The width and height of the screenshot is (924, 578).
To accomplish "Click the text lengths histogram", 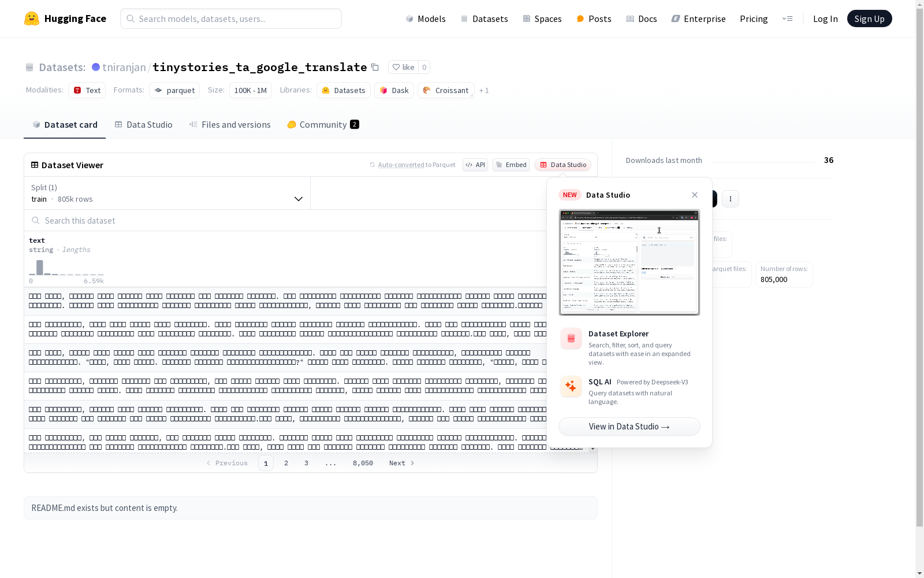I will (x=66, y=268).
